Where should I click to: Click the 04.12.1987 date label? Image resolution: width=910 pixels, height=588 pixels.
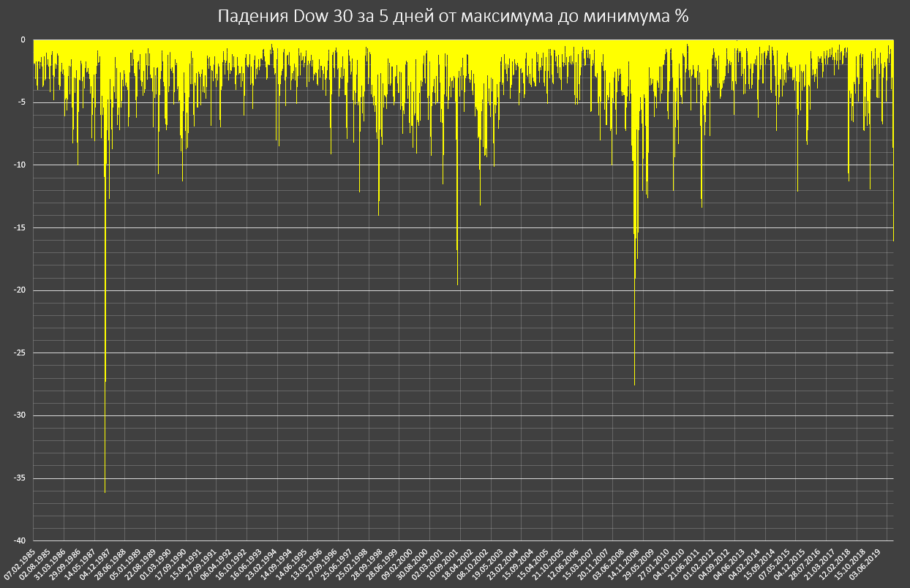[97, 563]
